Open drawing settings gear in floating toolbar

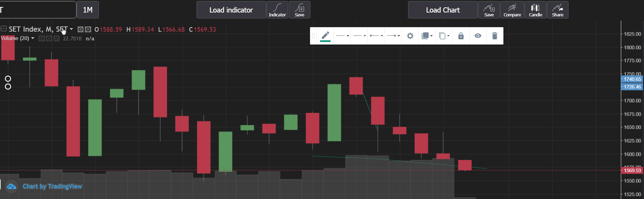pyautogui.click(x=410, y=36)
